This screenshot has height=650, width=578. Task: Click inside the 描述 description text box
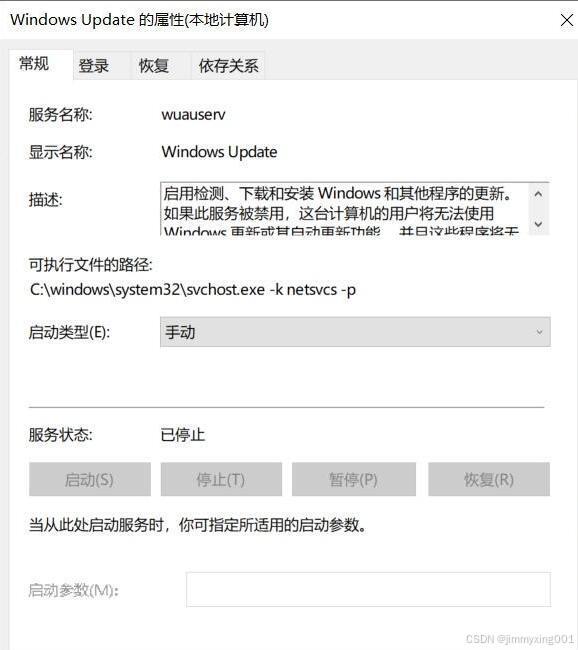click(x=344, y=209)
